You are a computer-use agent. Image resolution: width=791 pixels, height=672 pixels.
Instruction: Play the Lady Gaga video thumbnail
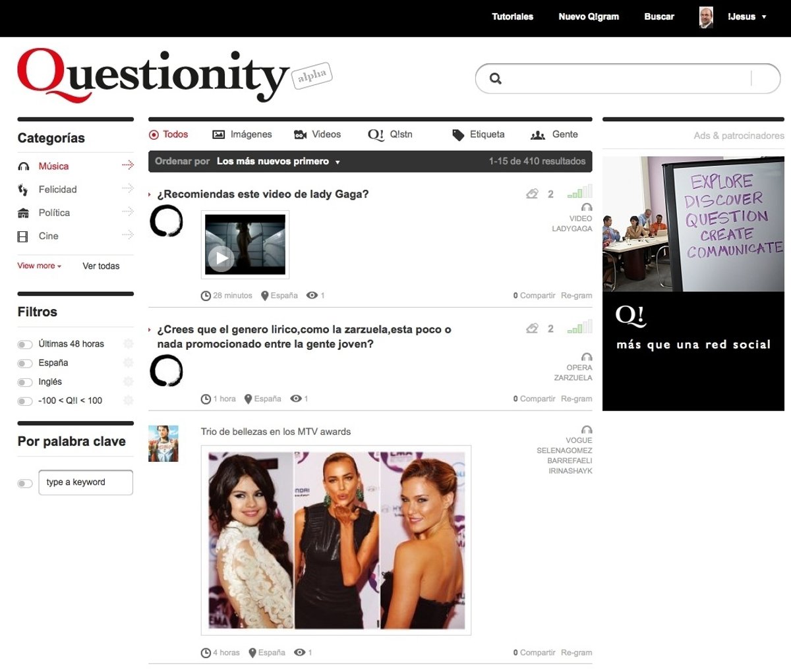point(221,258)
